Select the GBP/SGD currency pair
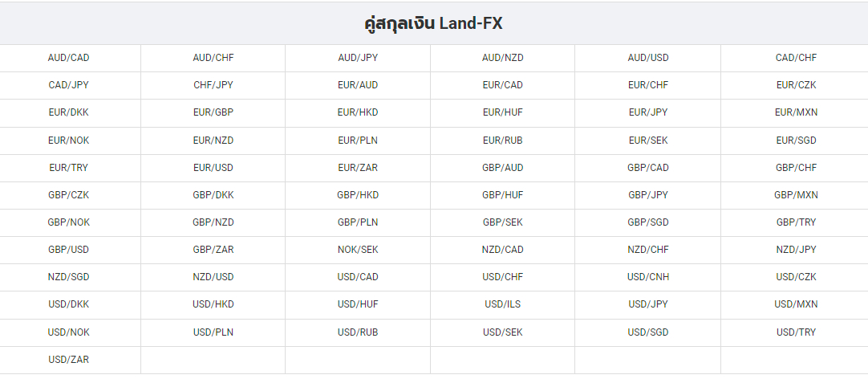The image size is (868, 379). 647,222
